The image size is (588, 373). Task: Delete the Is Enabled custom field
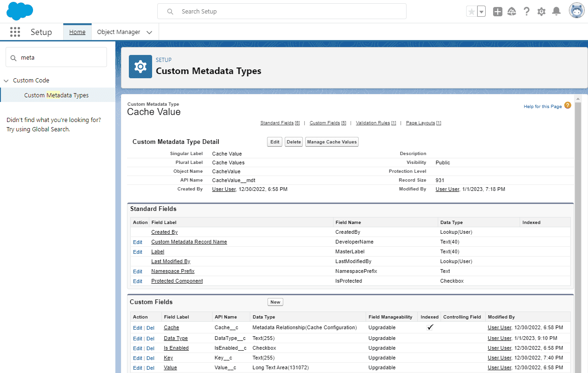pyautogui.click(x=150, y=348)
